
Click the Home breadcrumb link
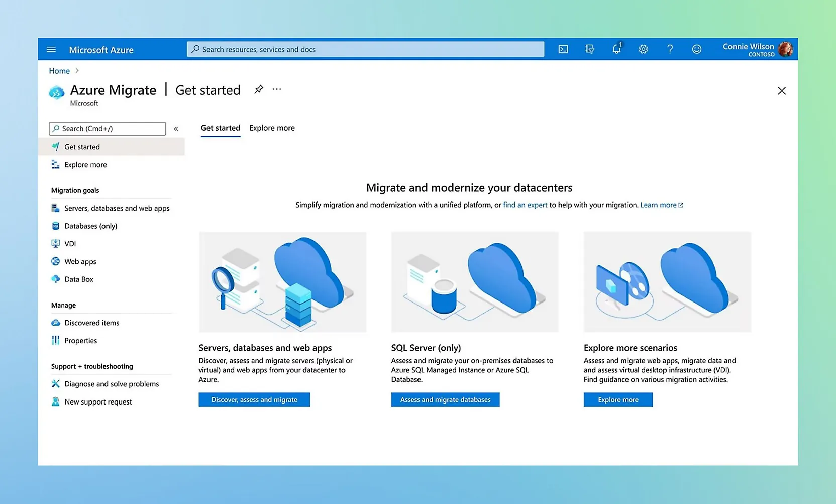coord(59,71)
